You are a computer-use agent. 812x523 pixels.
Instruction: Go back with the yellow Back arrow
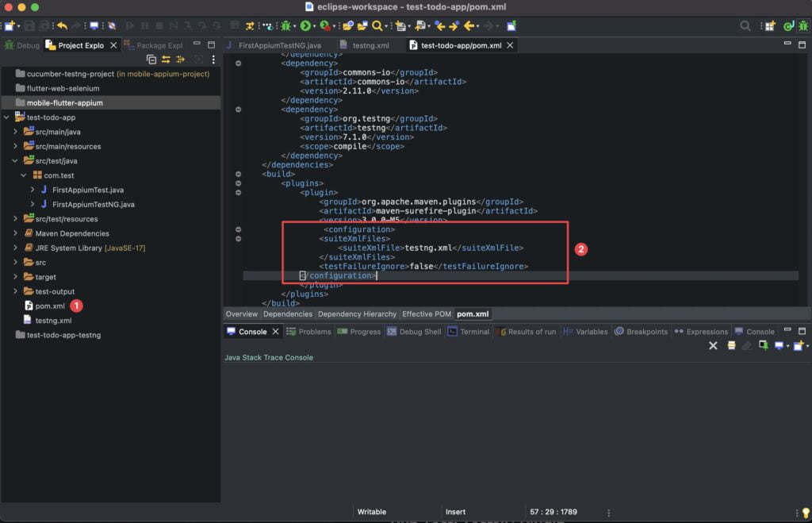[x=469, y=25]
